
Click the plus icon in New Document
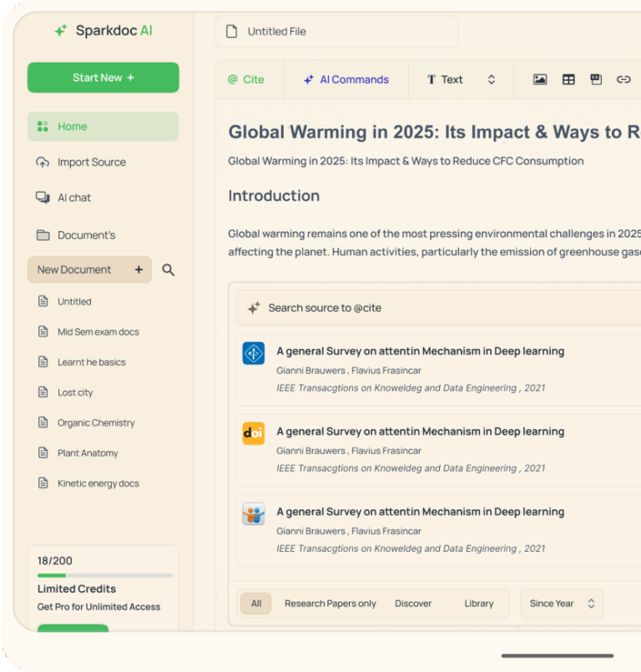139,270
